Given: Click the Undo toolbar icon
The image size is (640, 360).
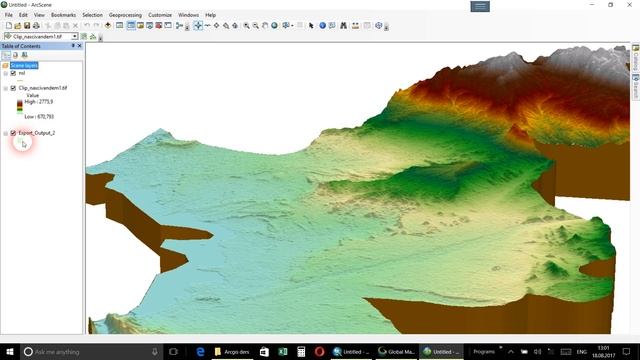Looking at the screenshot, I should [x=87, y=26].
